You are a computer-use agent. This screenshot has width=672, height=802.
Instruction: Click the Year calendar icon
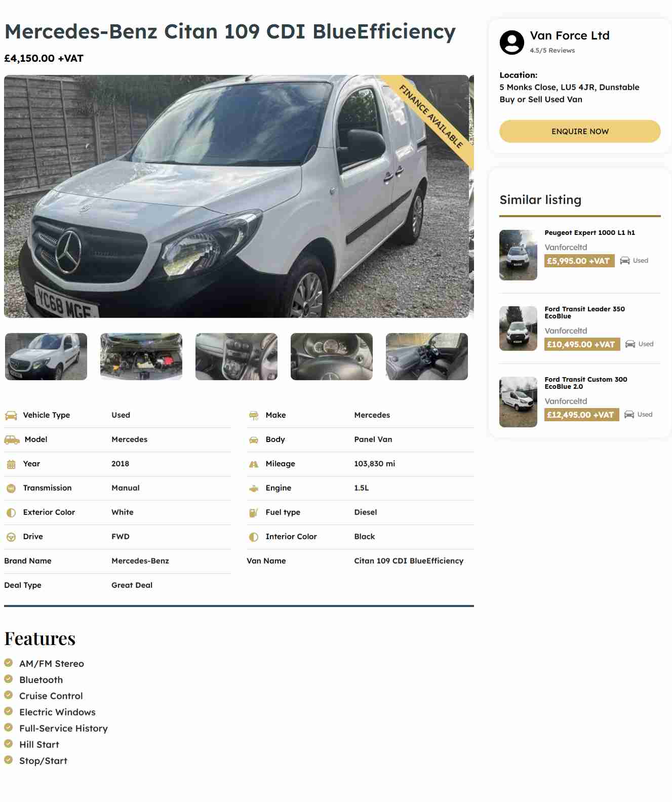click(x=11, y=464)
